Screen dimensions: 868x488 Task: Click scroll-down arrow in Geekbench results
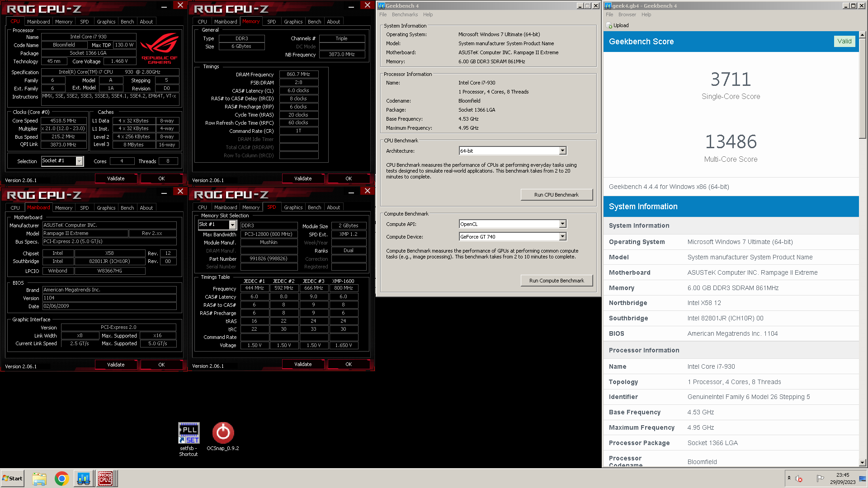coord(863,462)
